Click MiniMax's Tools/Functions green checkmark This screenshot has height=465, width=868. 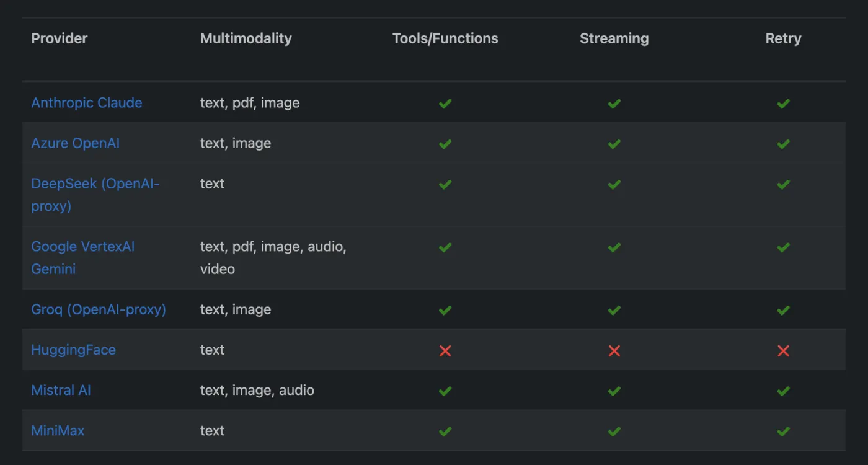coord(445,432)
